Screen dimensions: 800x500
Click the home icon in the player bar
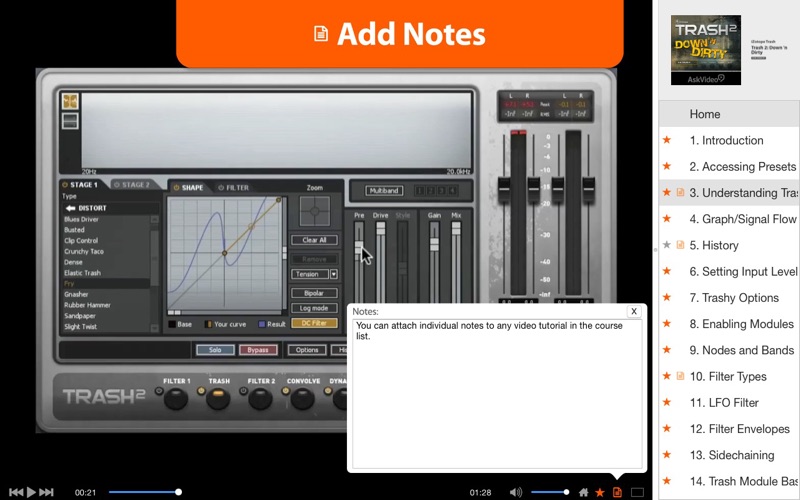(x=584, y=492)
